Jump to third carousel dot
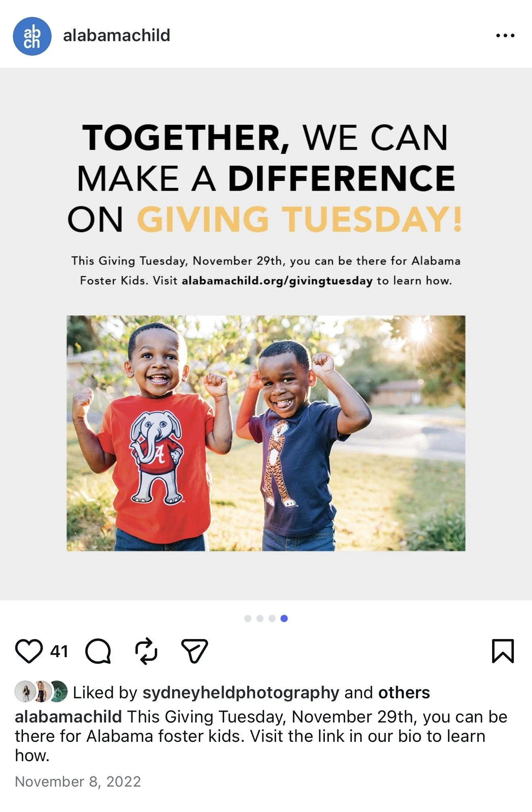532x812 pixels. (272, 618)
